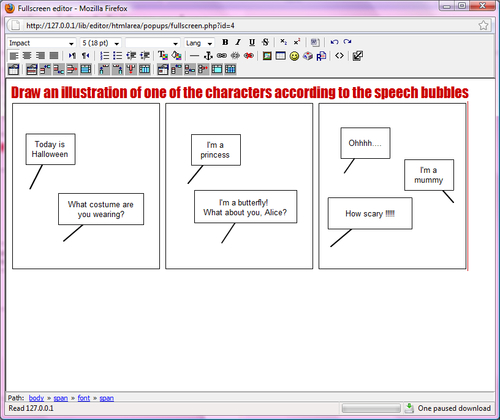Delete the table column
Viewport: 500px width, 420px height.
click(131, 69)
